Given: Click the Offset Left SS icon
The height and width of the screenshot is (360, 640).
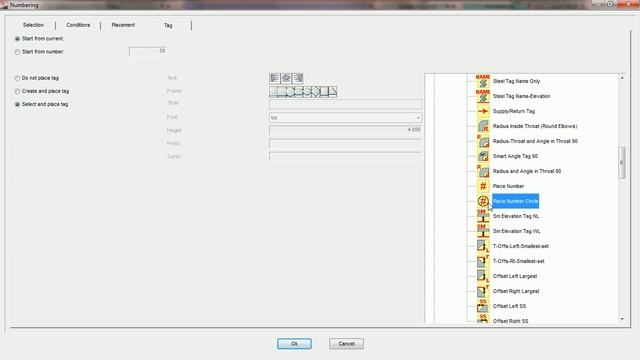Looking at the screenshot, I should [x=483, y=306].
